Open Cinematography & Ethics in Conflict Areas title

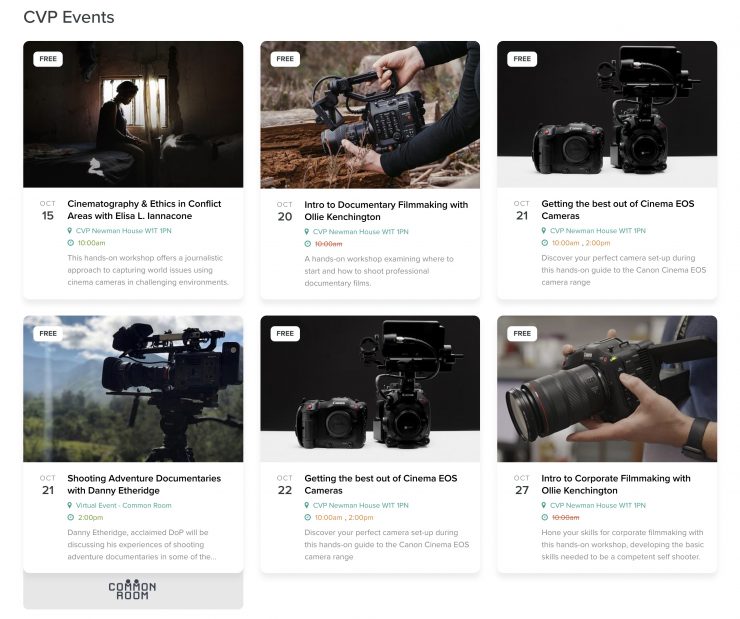coord(144,210)
